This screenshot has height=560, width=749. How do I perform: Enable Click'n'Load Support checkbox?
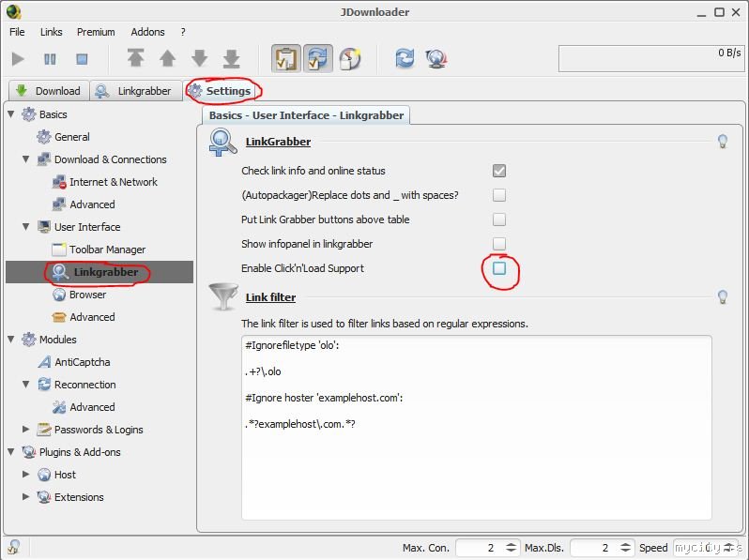click(499, 268)
